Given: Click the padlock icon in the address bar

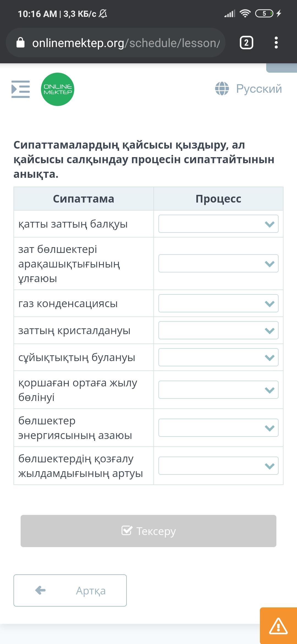Looking at the screenshot, I should point(21,43).
